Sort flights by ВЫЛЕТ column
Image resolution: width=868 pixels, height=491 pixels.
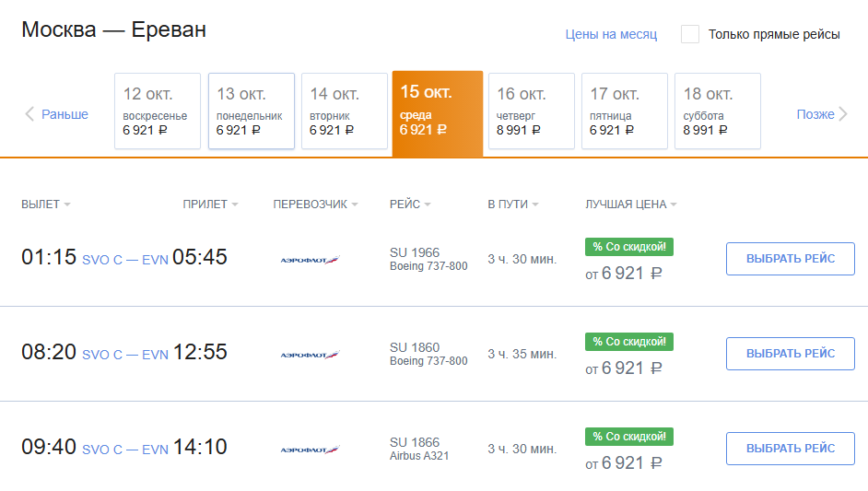pyautogui.click(x=46, y=205)
